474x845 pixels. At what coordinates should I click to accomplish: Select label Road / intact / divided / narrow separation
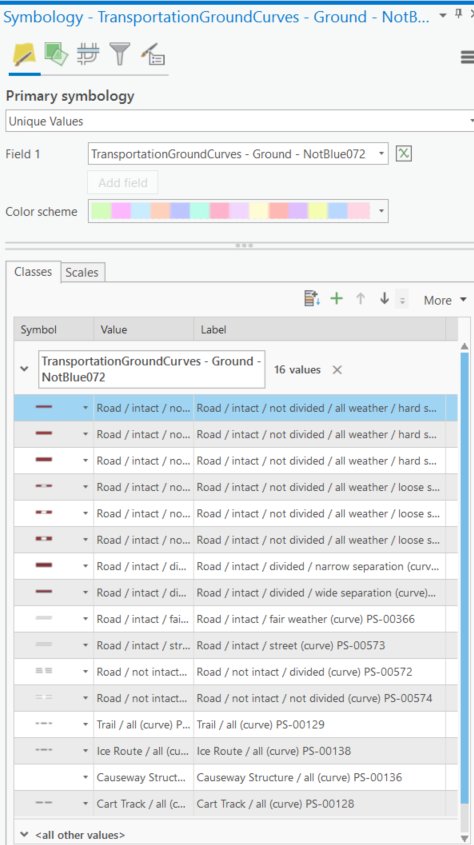(318, 566)
